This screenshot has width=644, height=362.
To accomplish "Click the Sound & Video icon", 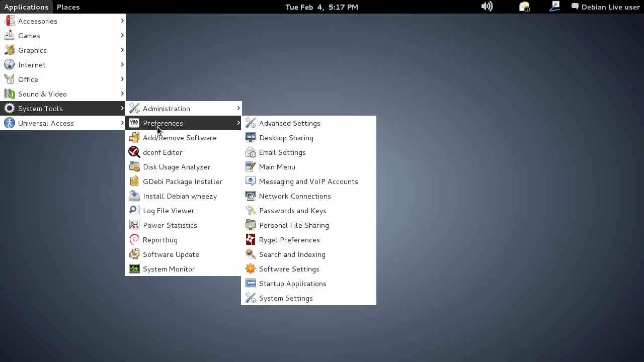I will pyautogui.click(x=10, y=94).
